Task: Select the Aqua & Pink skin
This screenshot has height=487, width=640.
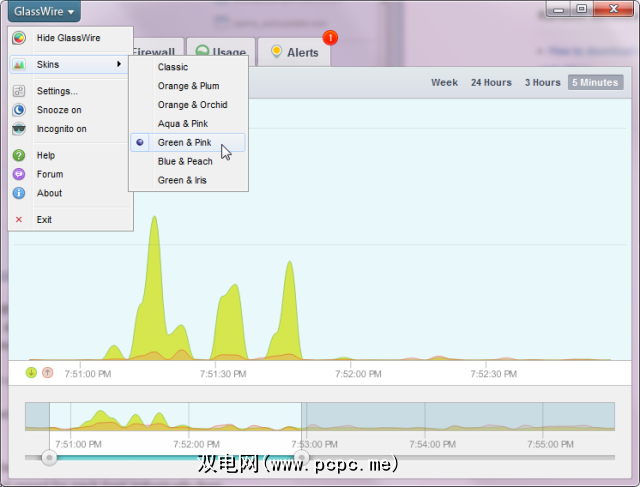Action: (x=188, y=124)
